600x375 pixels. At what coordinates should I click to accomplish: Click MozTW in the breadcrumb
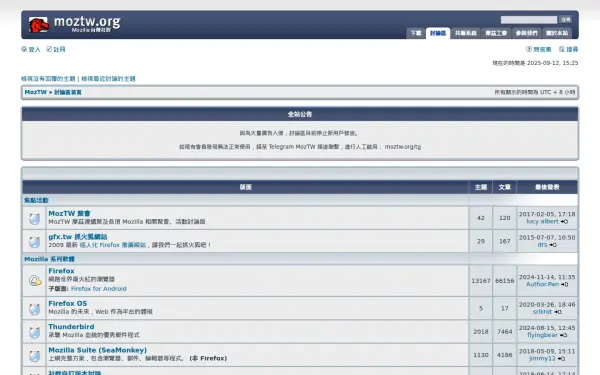tap(36, 92)
